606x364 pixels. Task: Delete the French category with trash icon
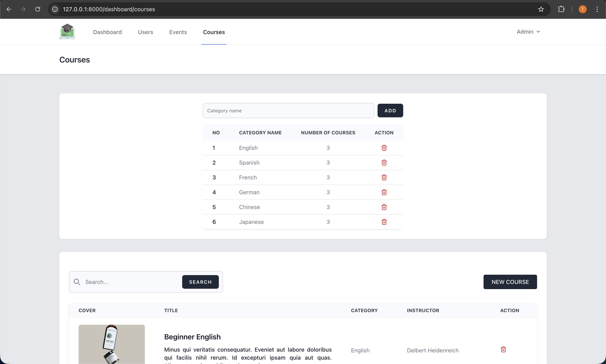click(x=384, y=177)
